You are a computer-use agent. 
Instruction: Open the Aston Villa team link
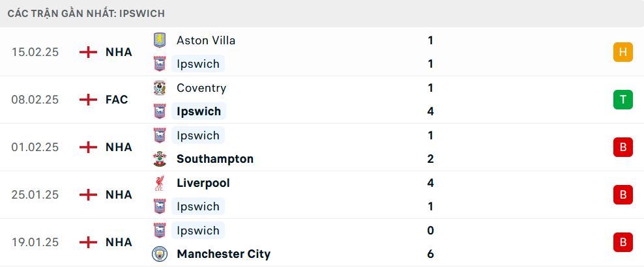click(206, 40)
